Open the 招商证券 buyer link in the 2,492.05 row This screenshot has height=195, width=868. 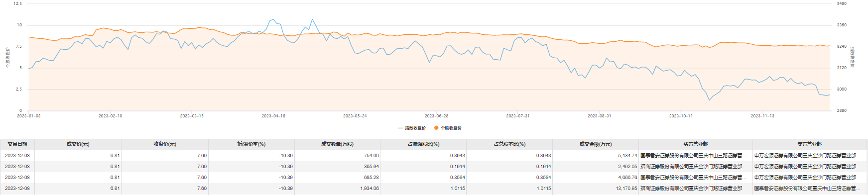tap(691, 167)
